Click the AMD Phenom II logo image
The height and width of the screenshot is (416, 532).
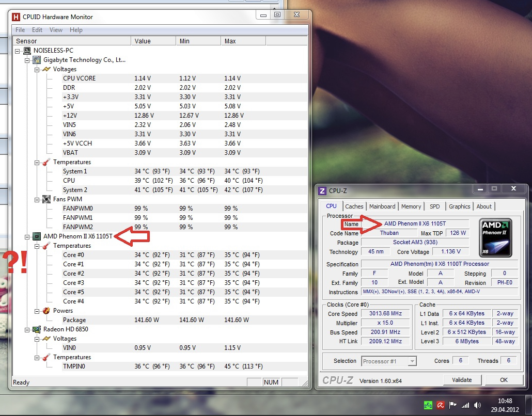495,237
